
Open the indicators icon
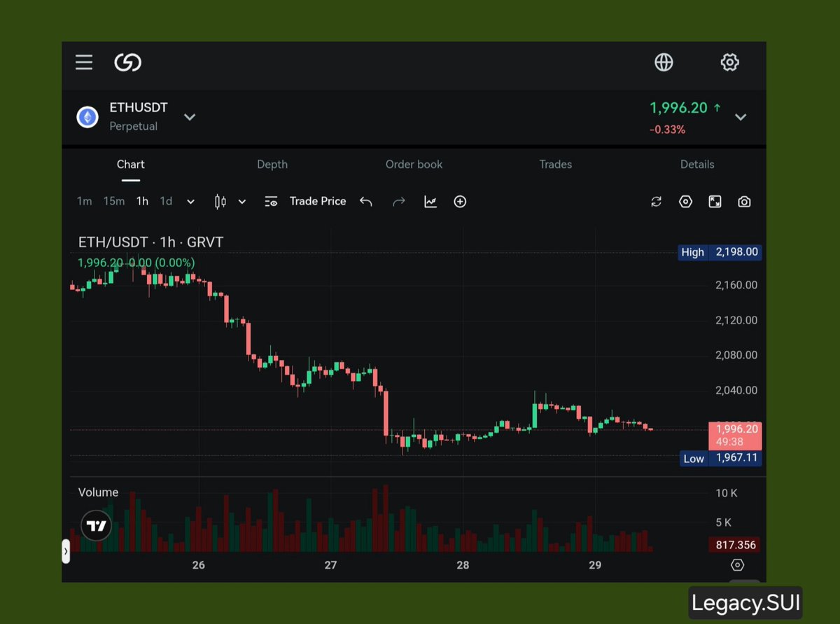(x=430, y=202)
